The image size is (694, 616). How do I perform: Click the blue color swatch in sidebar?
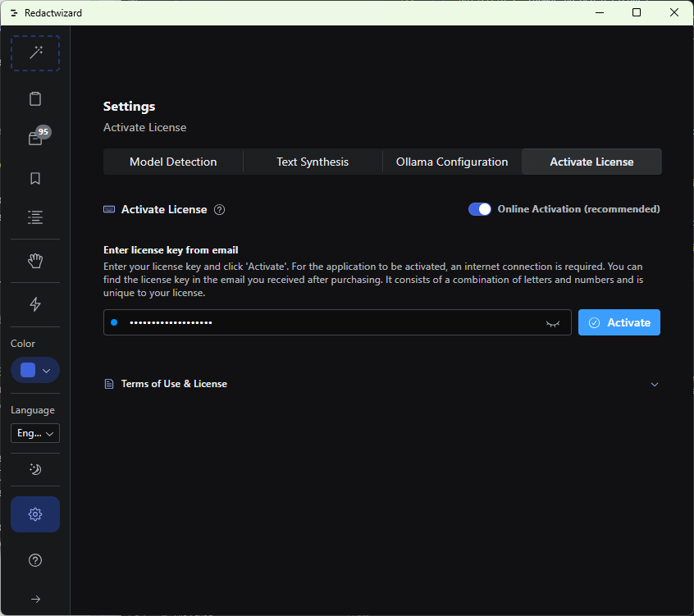click(28, 370)
